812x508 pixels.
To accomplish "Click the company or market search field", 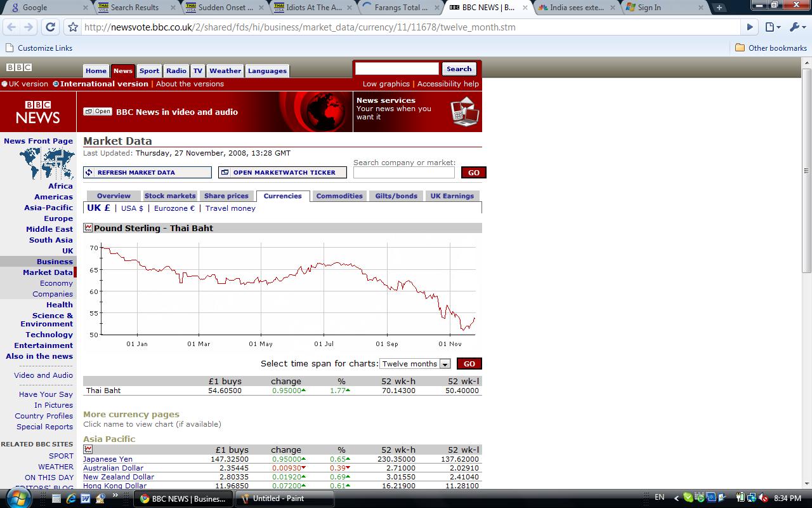I will [x=404, y=172].
